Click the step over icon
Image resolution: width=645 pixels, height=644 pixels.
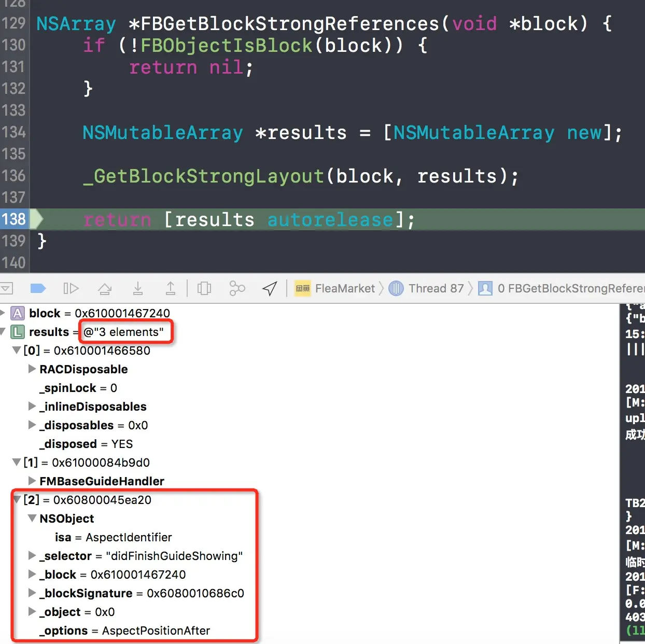point(105,288)
